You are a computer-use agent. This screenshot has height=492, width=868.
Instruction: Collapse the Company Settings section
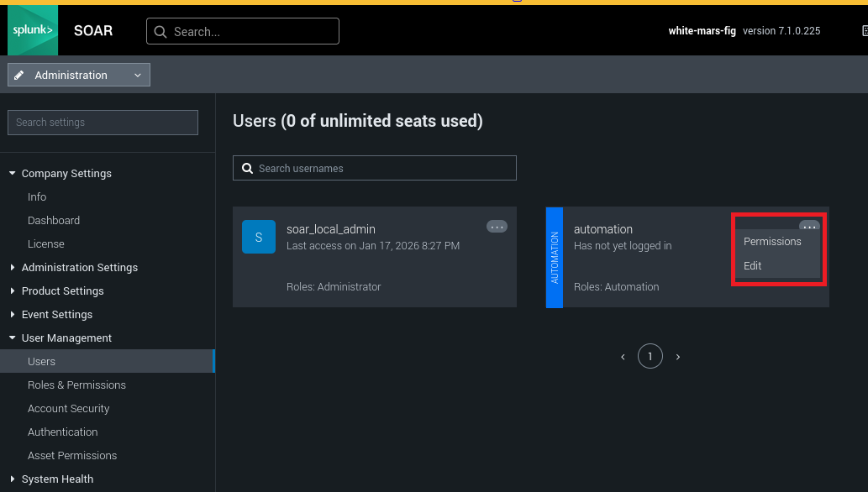[13, 174]
